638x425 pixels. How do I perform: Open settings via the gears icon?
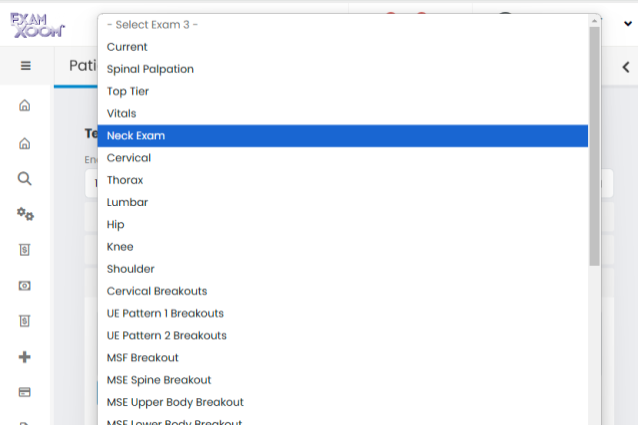25,214
